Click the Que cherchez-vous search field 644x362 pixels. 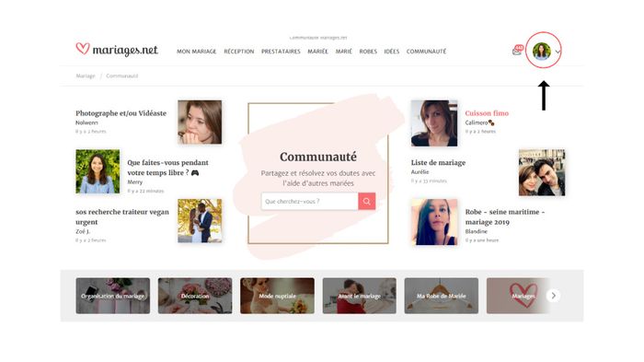coord(309,201)
